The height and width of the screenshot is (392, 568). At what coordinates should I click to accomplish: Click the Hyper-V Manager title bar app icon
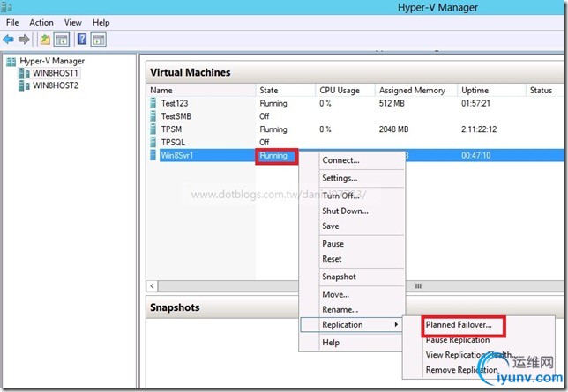(6, 7)
